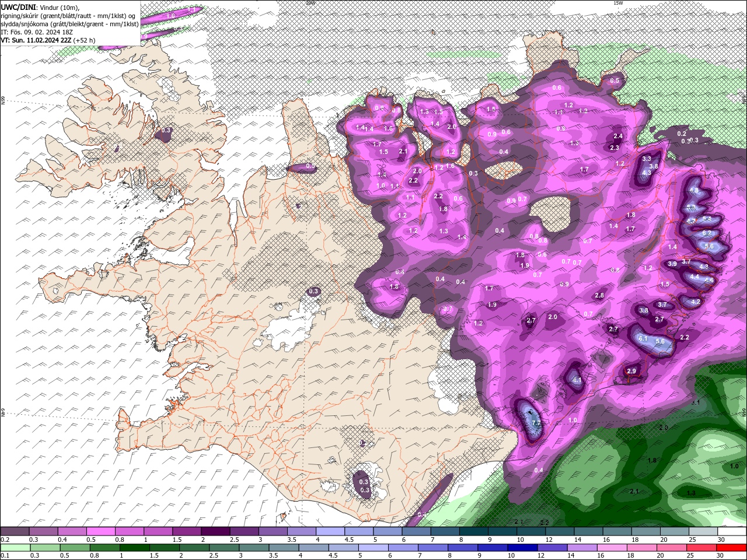Click the 2.4 snowfall value on the map
This screenshot has width=747, height=560.
click(619, 136)
